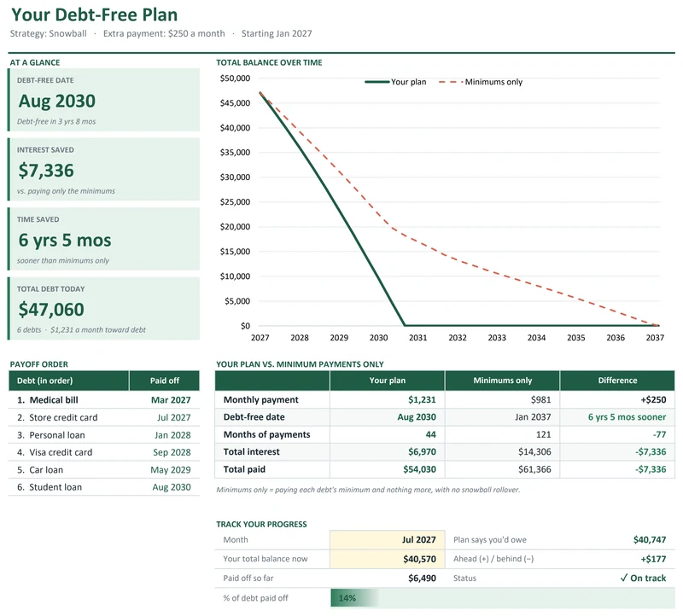Image resolution: width=683 pixels, height=616 pixels.
Task: Select the '2. Store credit card' row
Action: pyautogui.click(x=103, y=417)
